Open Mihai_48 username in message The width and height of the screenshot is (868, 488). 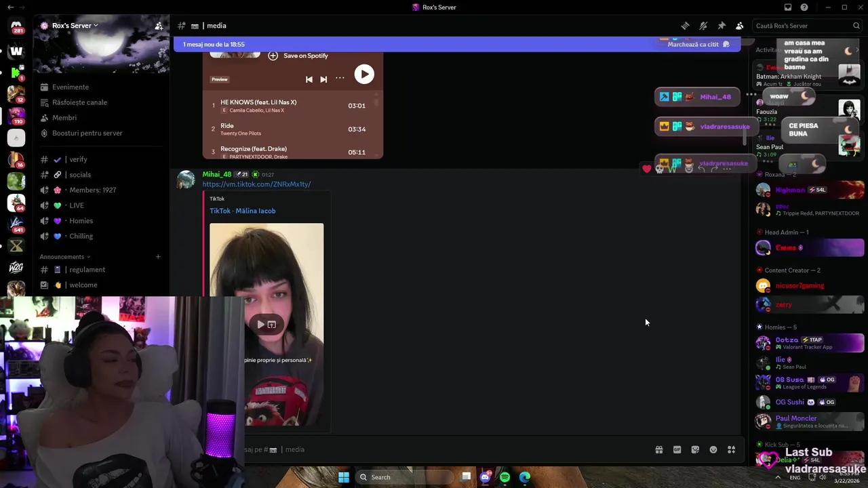(x=217, y=174)
